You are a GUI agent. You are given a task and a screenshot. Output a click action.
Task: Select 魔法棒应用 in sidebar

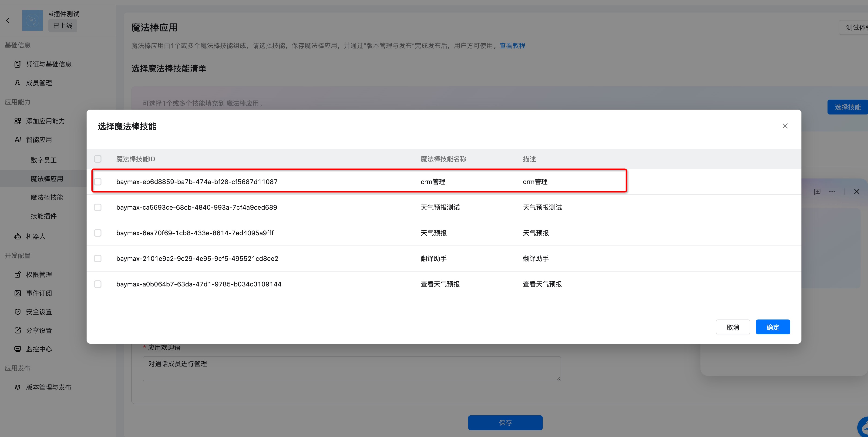pyautogui.click(x=47, y=178)
